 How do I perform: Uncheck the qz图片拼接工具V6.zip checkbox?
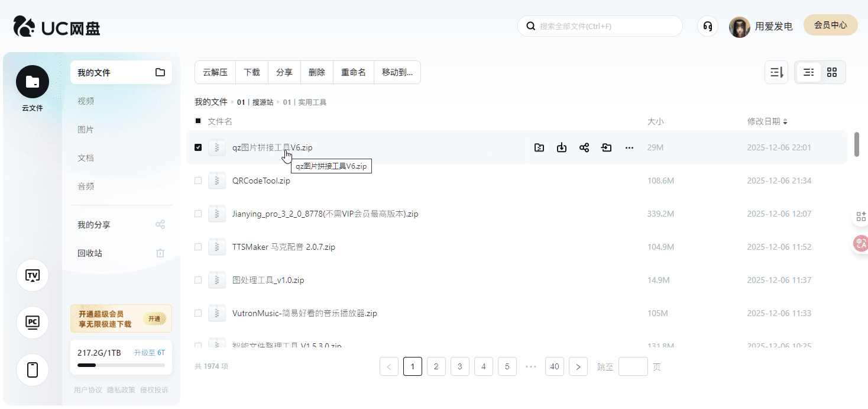click(198, 147)
